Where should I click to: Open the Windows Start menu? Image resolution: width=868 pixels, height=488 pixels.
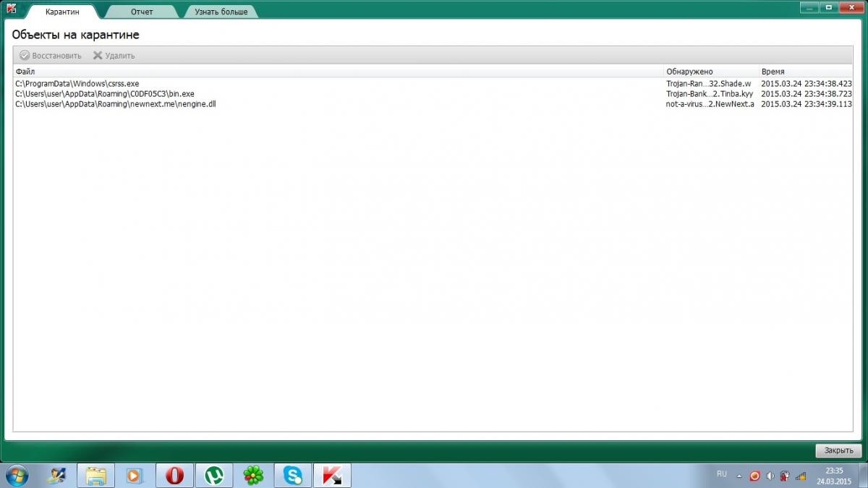(17, 475)
